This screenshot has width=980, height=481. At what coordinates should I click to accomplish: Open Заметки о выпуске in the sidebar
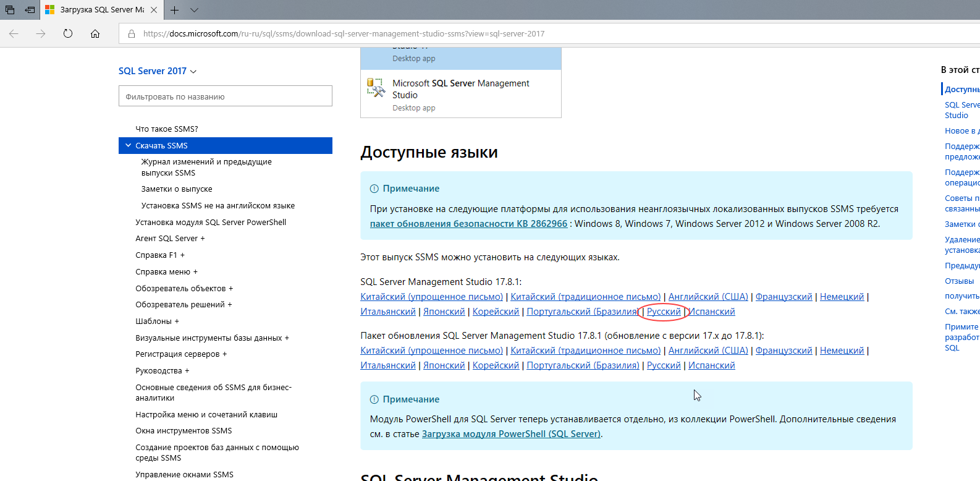coord(177,189)
